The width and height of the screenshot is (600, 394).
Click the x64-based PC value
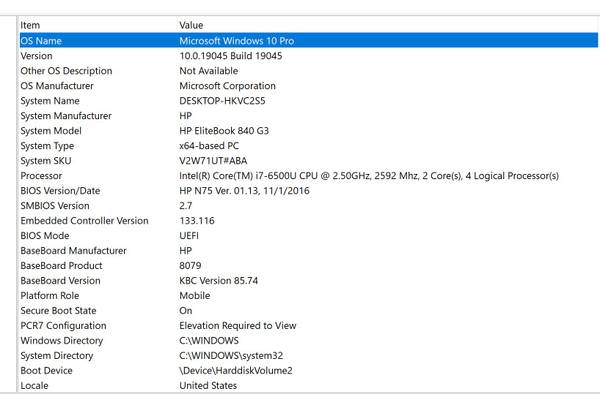[209, 146]
